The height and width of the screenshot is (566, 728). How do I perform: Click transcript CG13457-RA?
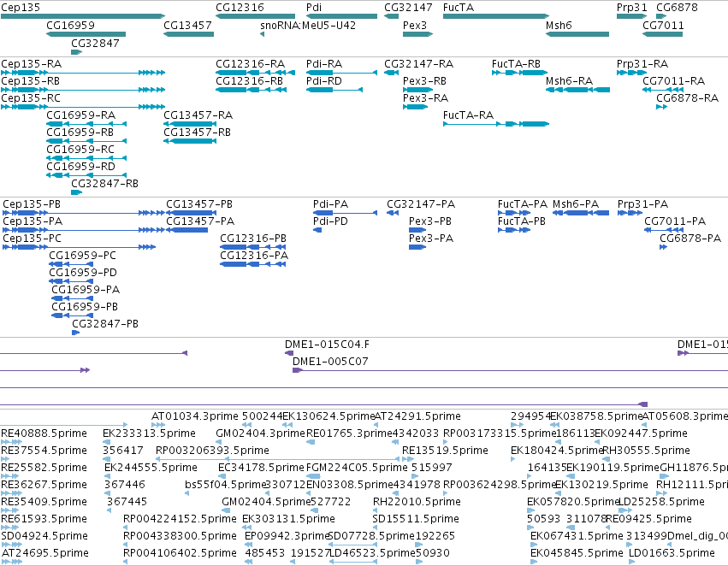click(198, 115)
